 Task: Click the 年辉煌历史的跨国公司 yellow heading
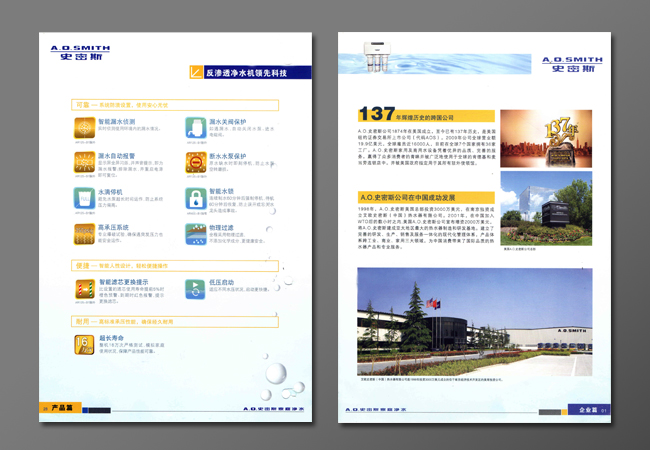point(425,117)
